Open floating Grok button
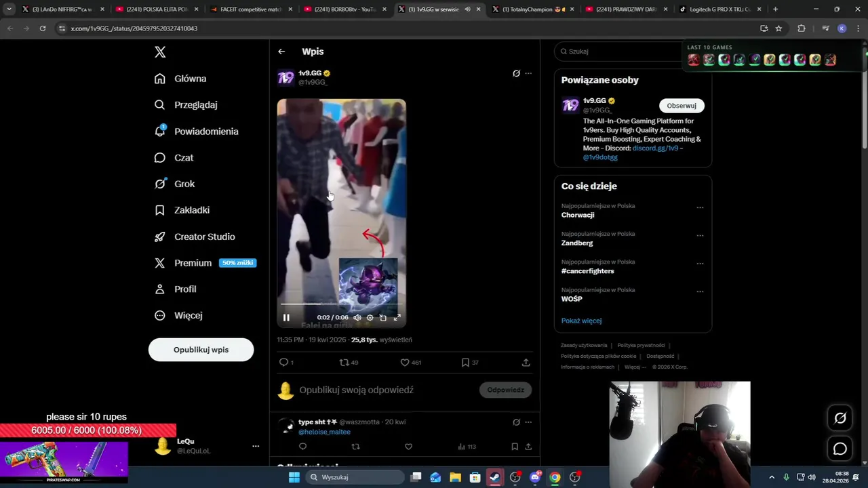The height and width of the screenshot is (488, 868). (x=840, y=418)
